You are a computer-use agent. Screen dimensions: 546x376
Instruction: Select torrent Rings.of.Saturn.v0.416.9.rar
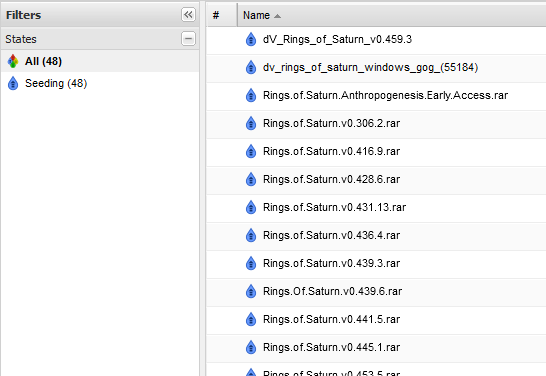(x=376, y=151)
